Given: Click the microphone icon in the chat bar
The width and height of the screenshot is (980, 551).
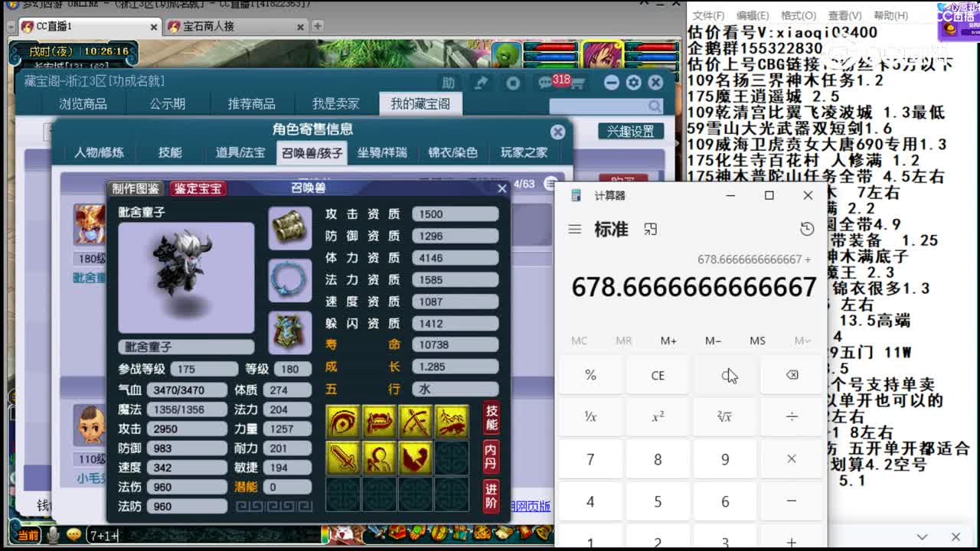Looking at the screenshot, I should pos(53,535).
